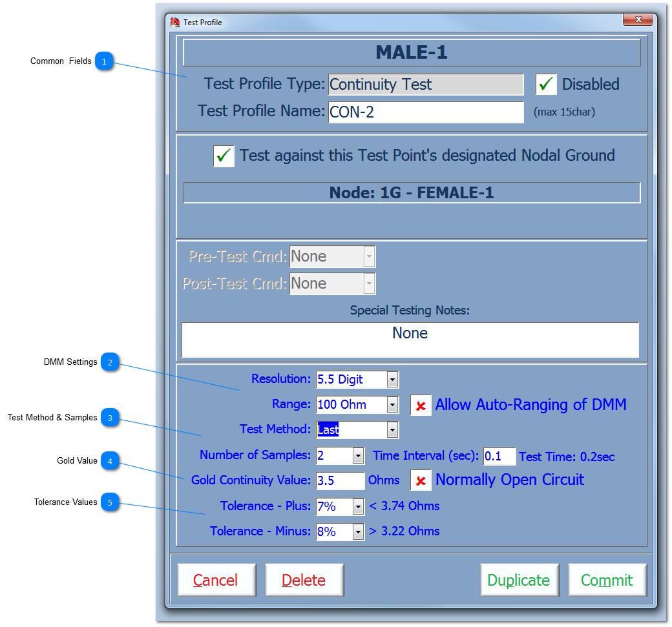Click the Delete button
The height and width of the screenshot is (627, 672).
[304, 579]
